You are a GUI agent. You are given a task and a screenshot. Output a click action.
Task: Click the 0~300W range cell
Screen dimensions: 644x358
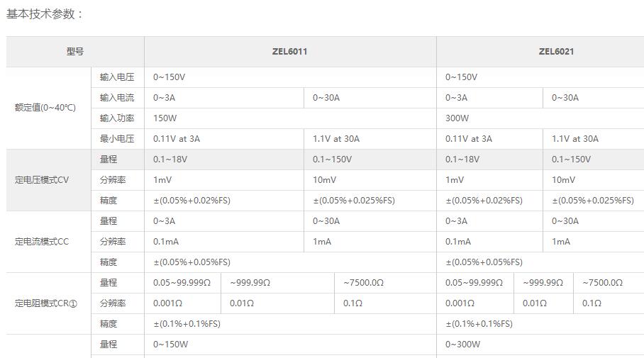pos(462,345)
